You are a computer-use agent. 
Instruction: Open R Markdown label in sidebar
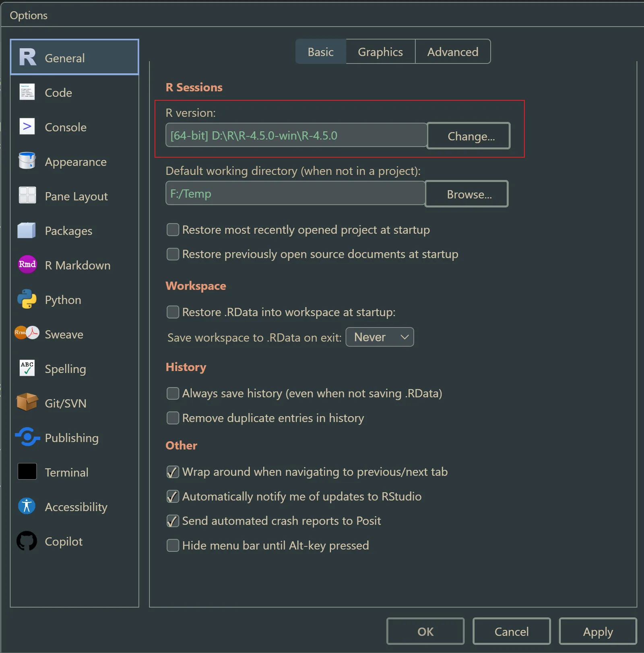(x=78, y=265)
